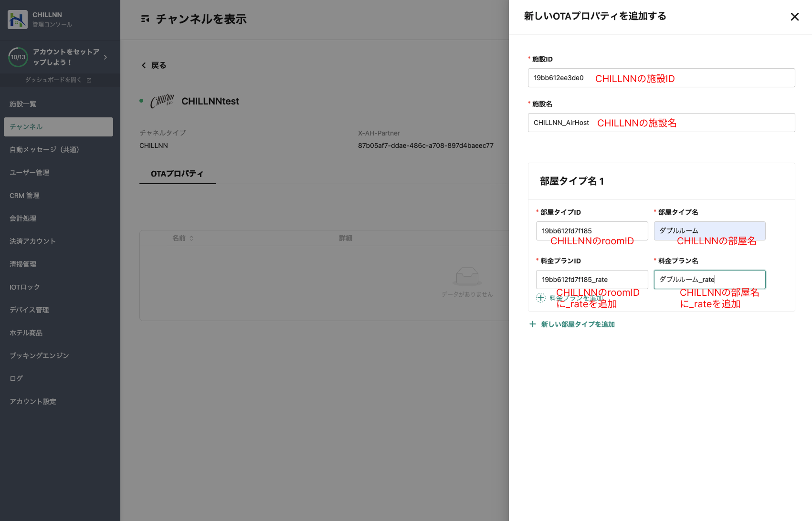The height and width of the screenshot is (521, 812).
Task: Click the external link icon beside dashboard
Action: (89, 80)
